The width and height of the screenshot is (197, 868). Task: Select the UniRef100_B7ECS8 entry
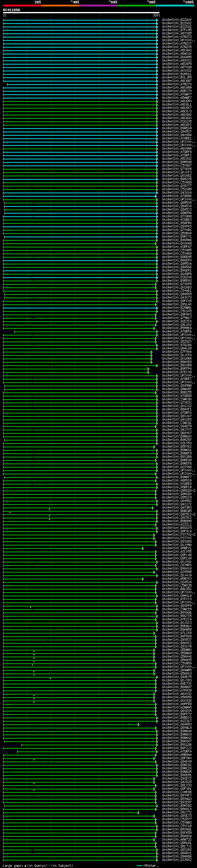pos(177,372)
